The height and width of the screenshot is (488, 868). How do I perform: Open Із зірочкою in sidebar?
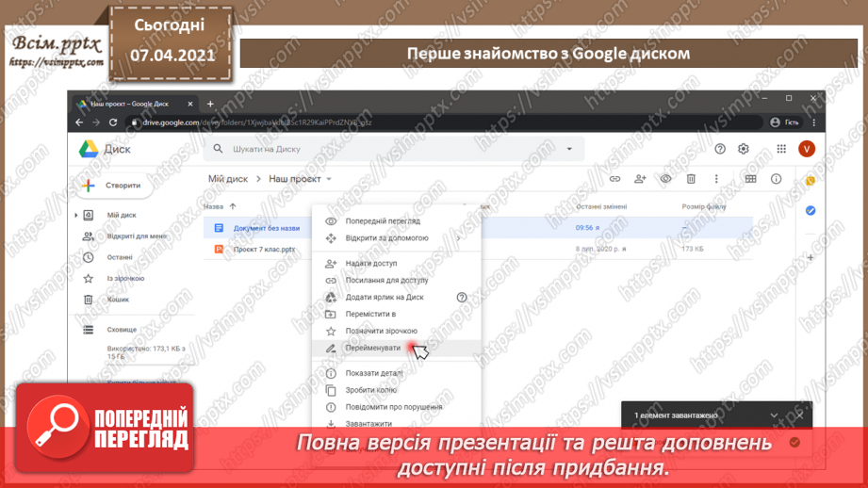tap(125, 278)
